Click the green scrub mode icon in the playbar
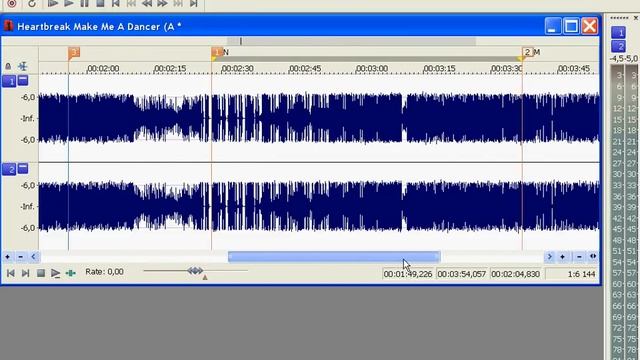The image size is (640, 360). (x=71, y=273)
